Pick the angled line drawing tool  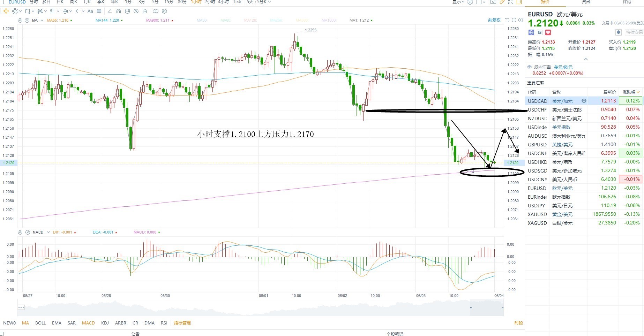[110, 11]
